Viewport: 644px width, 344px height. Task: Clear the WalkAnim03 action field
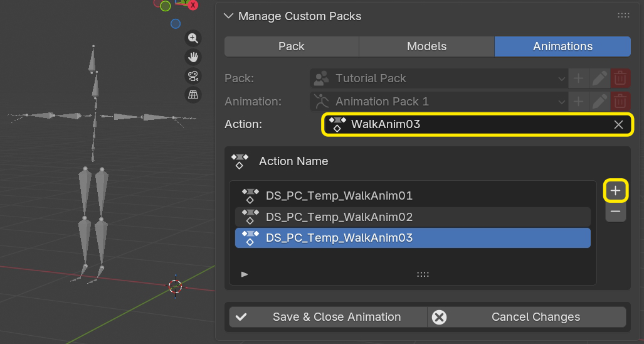pos(618,124)
